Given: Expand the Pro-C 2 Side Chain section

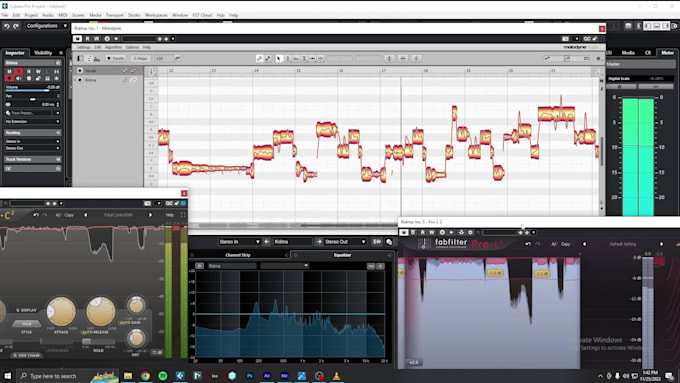Looking at the screenshot, I should (x=27, y=355).
